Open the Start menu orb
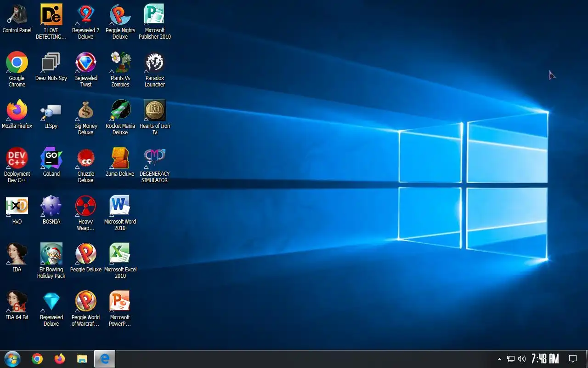Image resolution: width=588 pixels, height=368 pixels. [x=12, y=359]
